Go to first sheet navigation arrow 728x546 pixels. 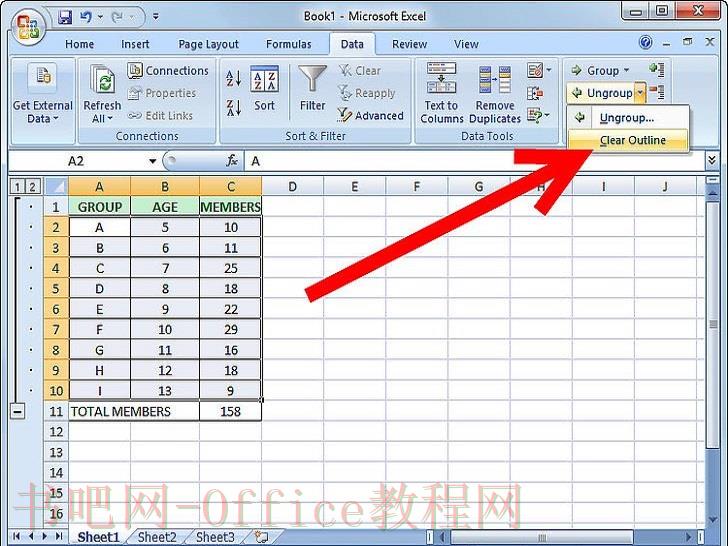(x=16, y=536)
